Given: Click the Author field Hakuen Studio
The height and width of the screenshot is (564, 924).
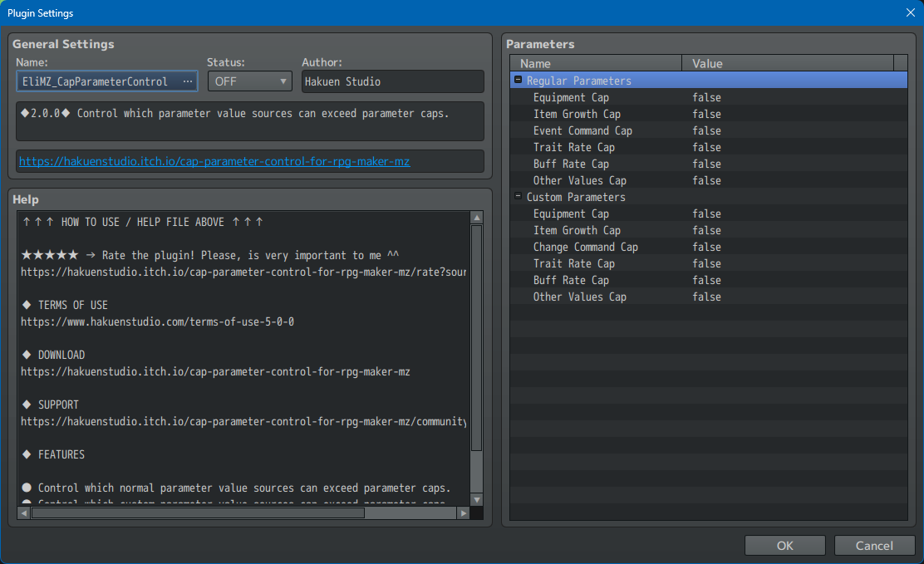Looking at the screenshot, I should click(392, 81).
